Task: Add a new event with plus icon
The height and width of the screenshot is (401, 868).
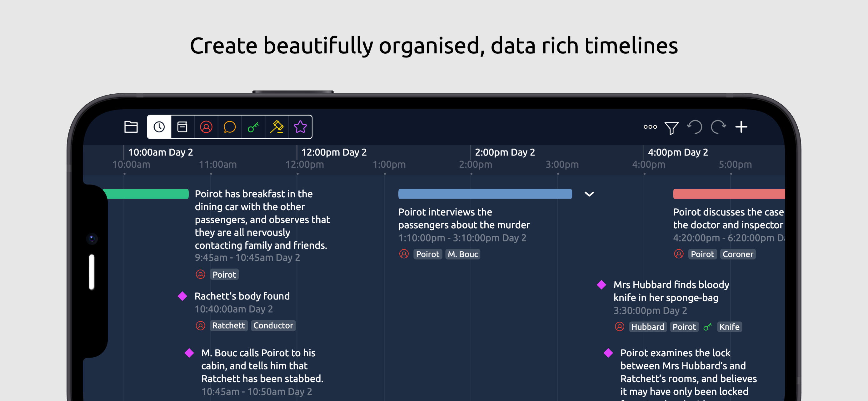Action: (741, 127)
